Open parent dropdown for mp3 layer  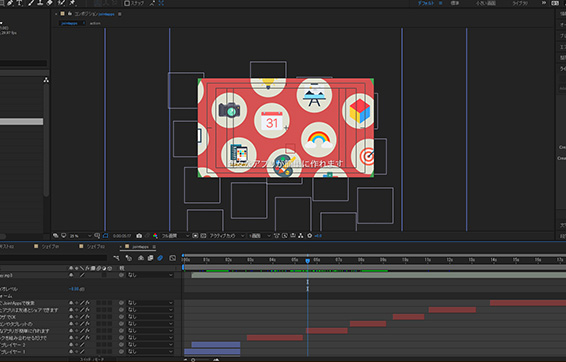(150, 275)
